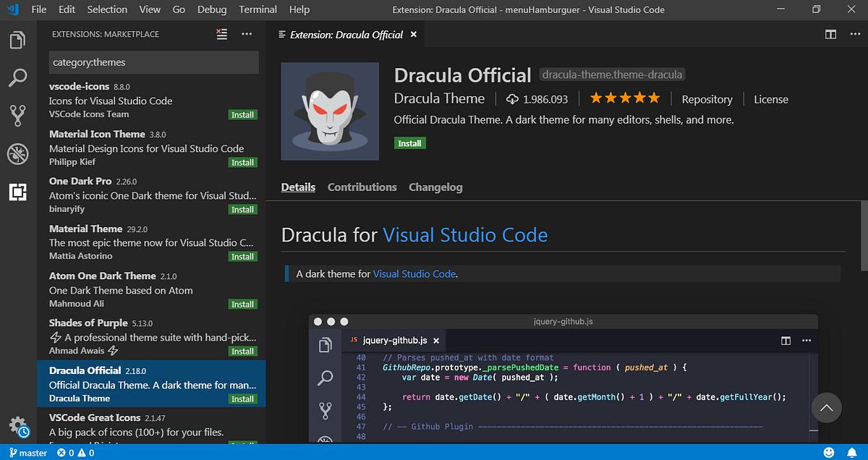Open the Extensions view More Actions menu

coord(246,33)
